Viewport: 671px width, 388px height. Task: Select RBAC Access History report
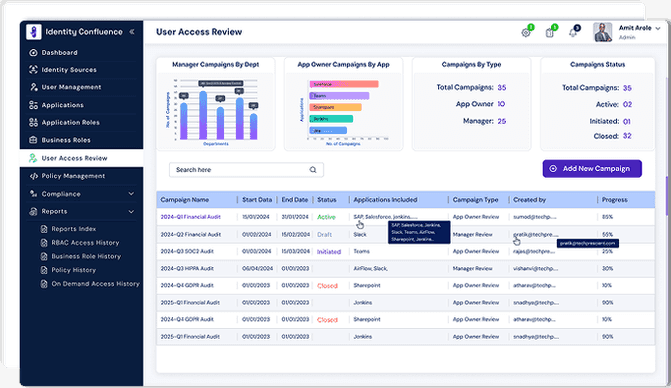[x=86, y=243]
